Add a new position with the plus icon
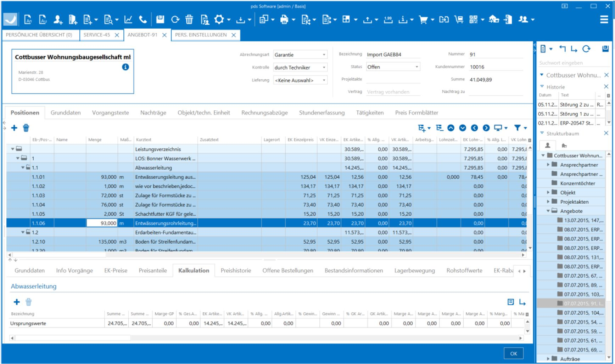 (14, 127)
